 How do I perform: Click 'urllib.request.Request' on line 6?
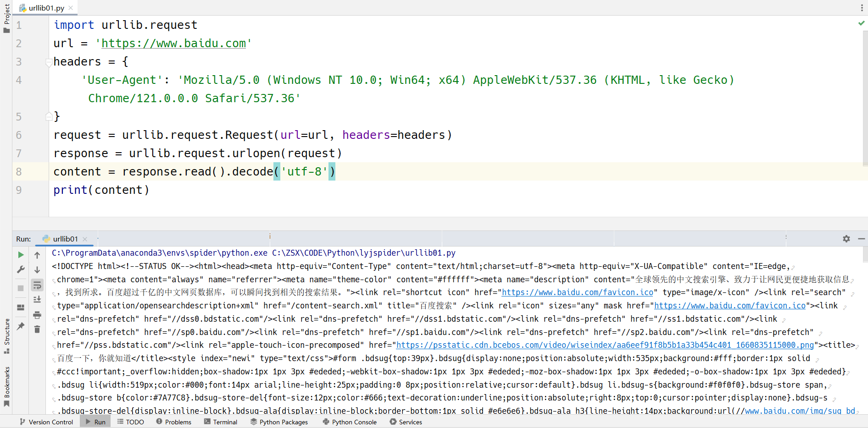click(198, 135)
